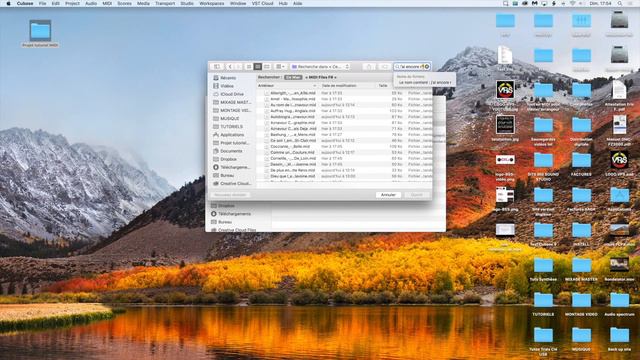Screen dimensions: 640x360
Task: Open the Apple menu
Action: point(8,3)
